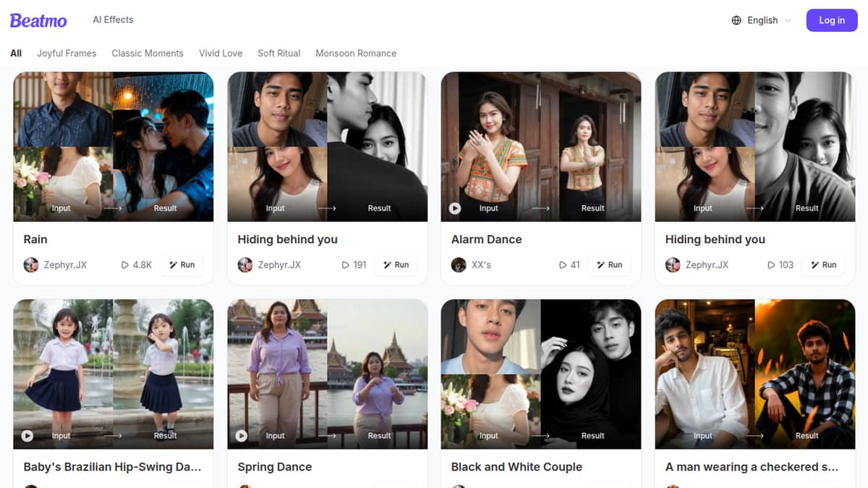The width and height of the screenshot is (868, 488).
Task: Run the Rain effect
Action: pyautogui.click(x=182, y=265)
